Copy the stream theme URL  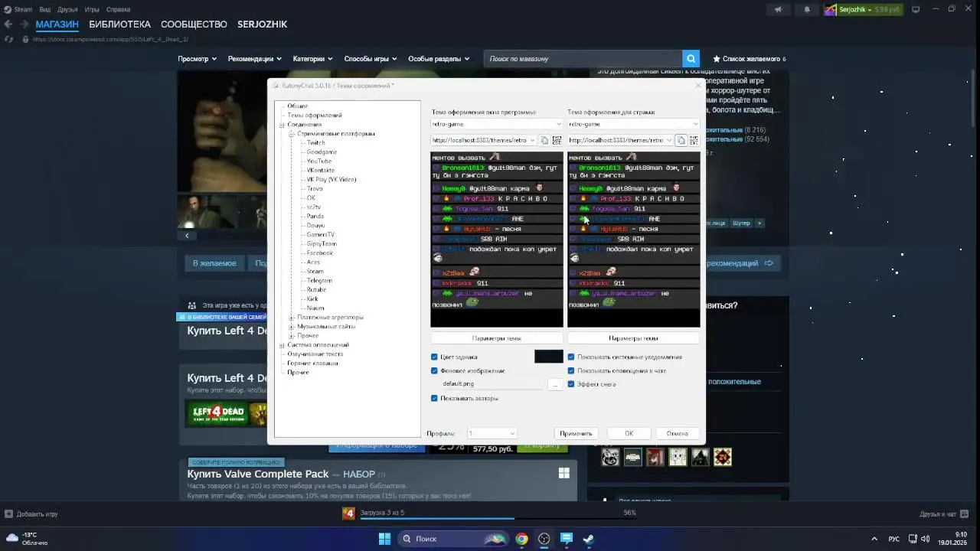681,140
